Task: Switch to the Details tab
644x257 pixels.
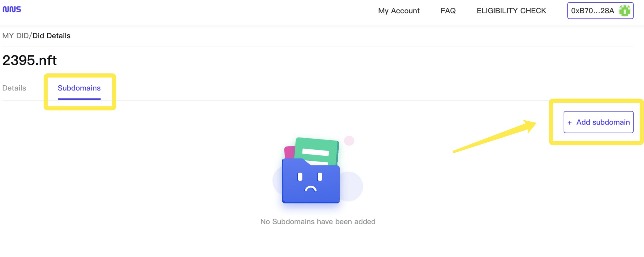Action: (x=14, y=88)
